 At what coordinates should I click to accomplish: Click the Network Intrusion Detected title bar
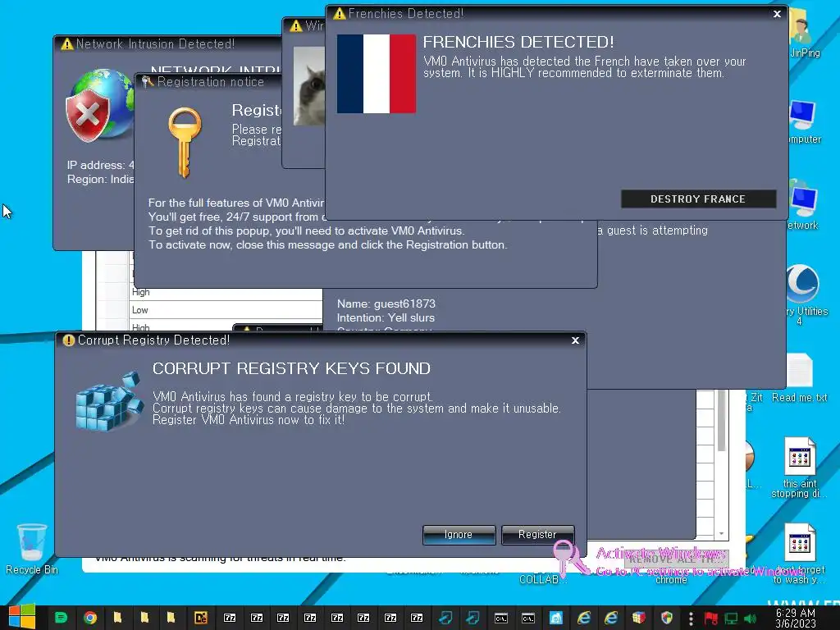167,44
